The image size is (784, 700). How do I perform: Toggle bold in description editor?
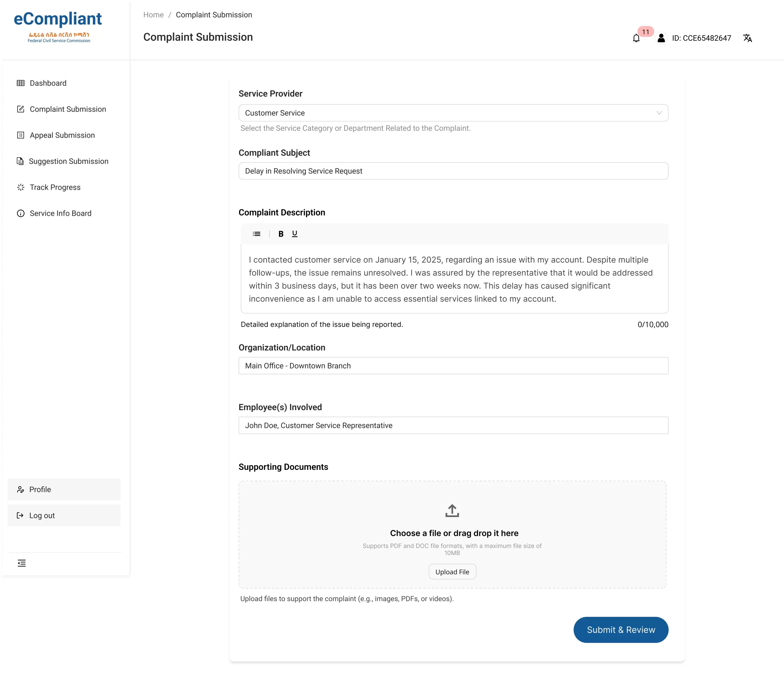tap(281, 234)
